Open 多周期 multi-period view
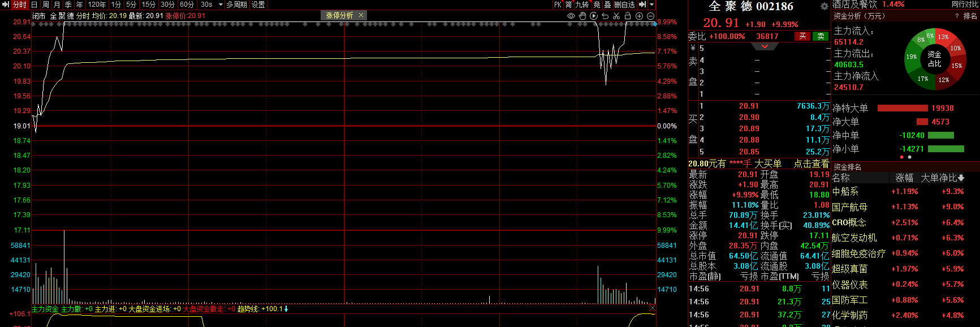980x327 pixels. [237, 5]
